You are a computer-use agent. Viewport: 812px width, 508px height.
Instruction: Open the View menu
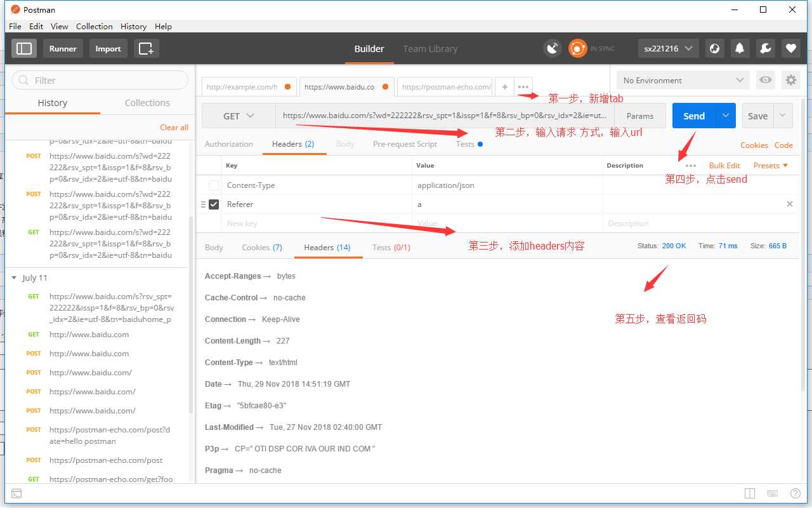(59, 26)
